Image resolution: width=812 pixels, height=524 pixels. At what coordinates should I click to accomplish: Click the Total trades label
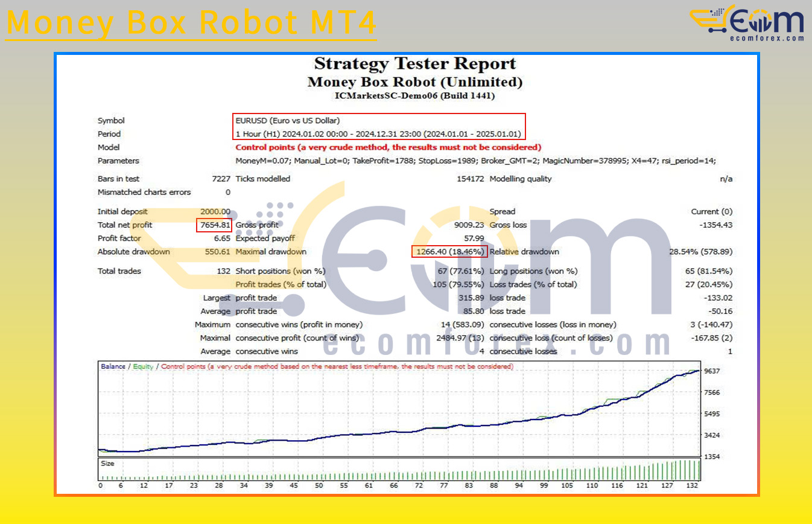click(x=119, y=271)
